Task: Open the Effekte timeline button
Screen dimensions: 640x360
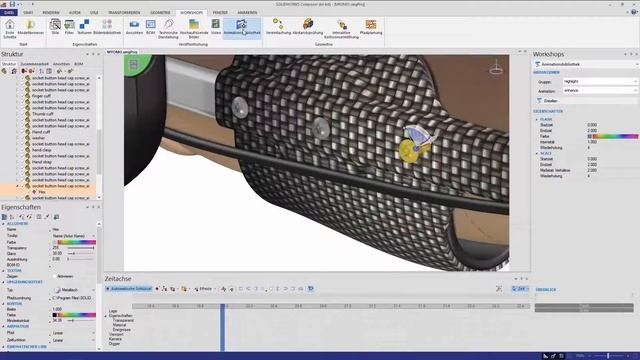Action: 204,289
